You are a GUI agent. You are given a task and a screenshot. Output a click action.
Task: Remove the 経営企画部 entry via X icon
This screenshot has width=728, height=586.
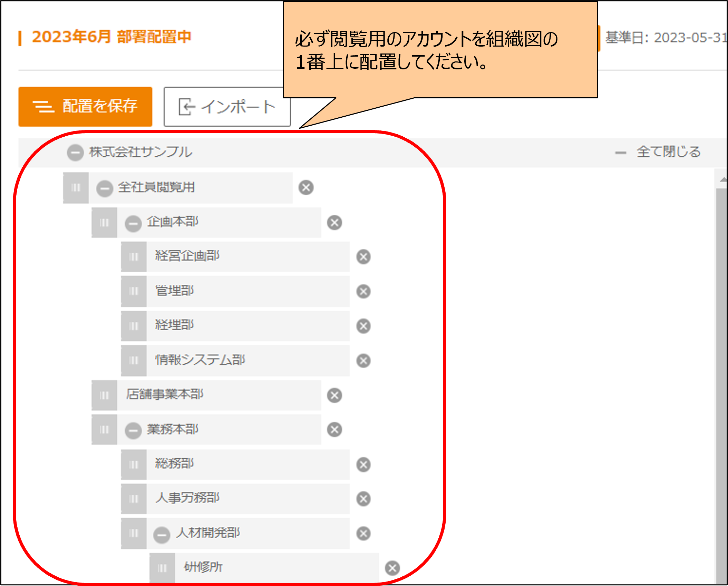point(363,257)
